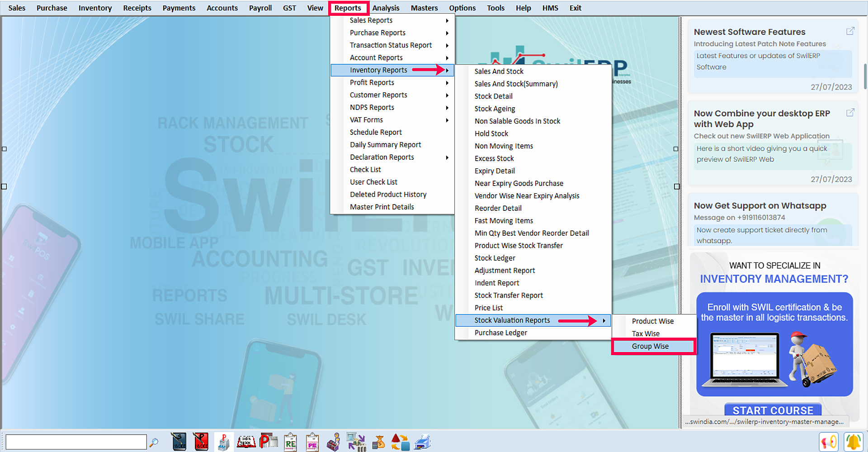Screen dimensions: 868x452
Task: Open the Purchase invoice (red P) book icon
Action: [201, 442]
